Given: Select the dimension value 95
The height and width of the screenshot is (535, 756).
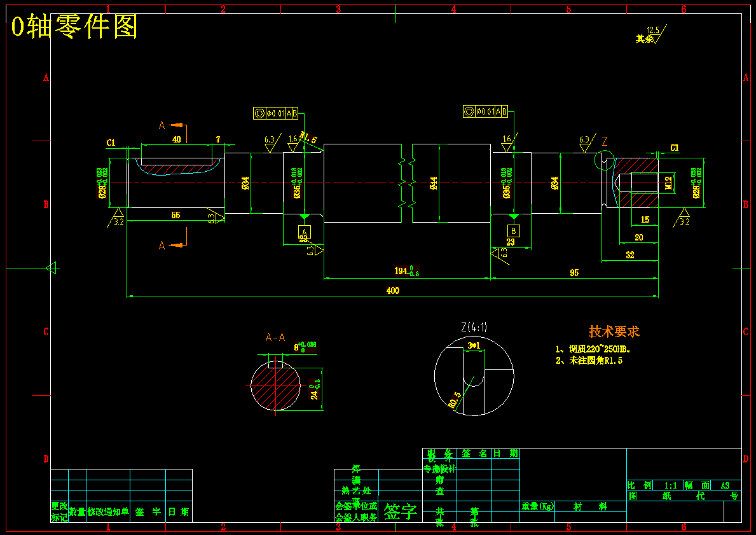Looking at the screenshot, I should coord(574,273).
